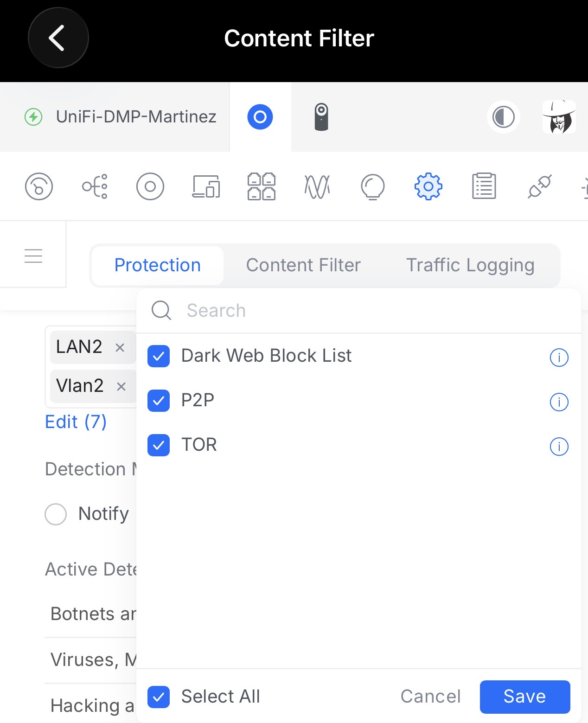This screenshot has height=723, width=588.
Task: Expand the hamburger side menu
Action: tap(33, 256)
